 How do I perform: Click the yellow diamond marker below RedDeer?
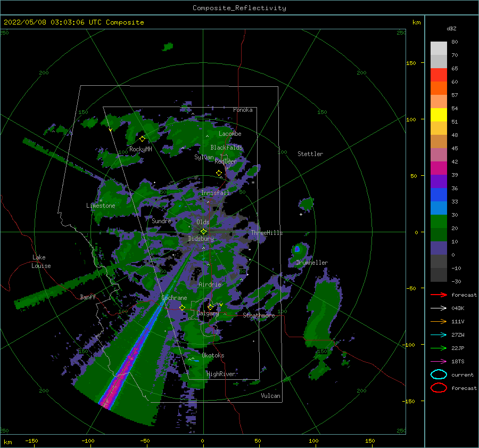219,173
